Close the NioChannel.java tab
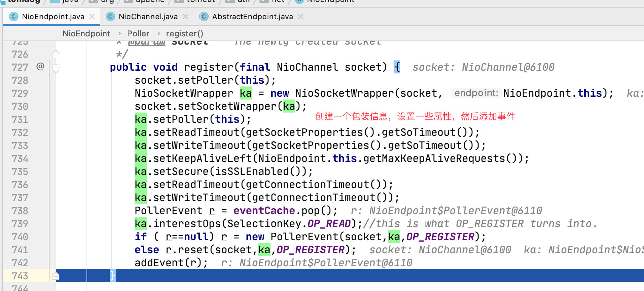 [x=185, y=16]
